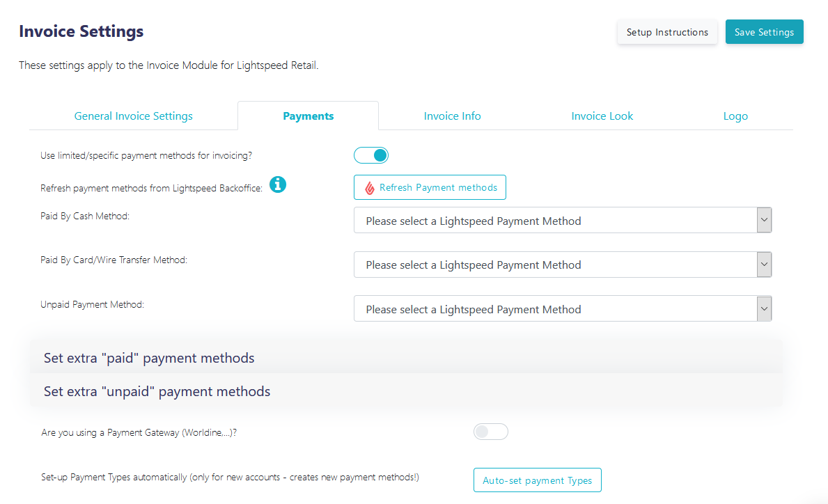Disable limited payment methods toggle
This screenshot has height=504, width=828.
pyautogui.click(x=371, y=155)
